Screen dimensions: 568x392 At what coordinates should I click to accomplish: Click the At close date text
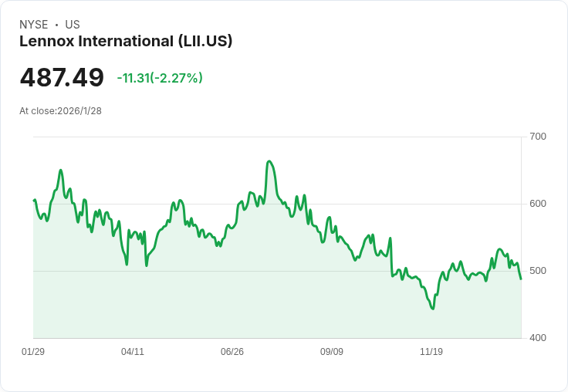coord(60,111)
